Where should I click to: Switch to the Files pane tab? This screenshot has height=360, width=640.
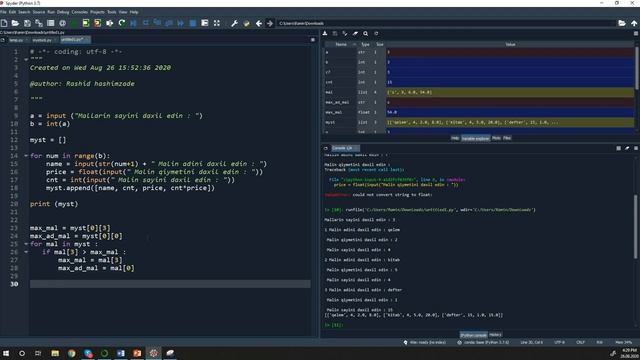tap(507, 138)
